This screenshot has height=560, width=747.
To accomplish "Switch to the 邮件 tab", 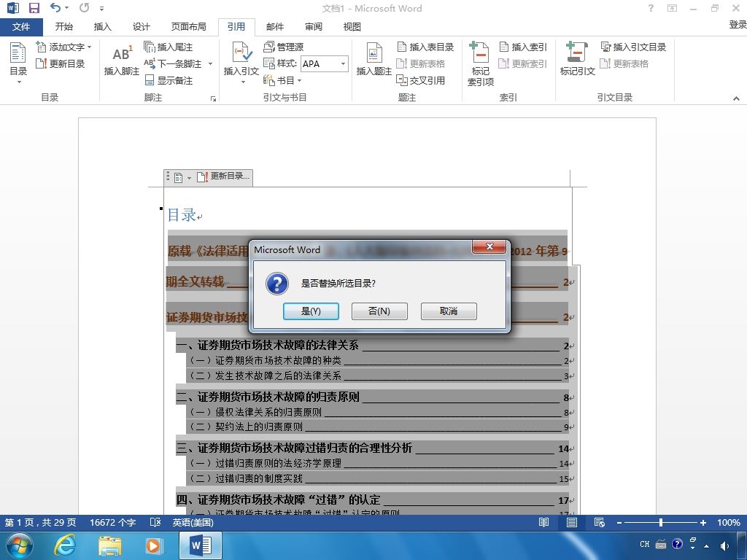I will tap(275, 27).
